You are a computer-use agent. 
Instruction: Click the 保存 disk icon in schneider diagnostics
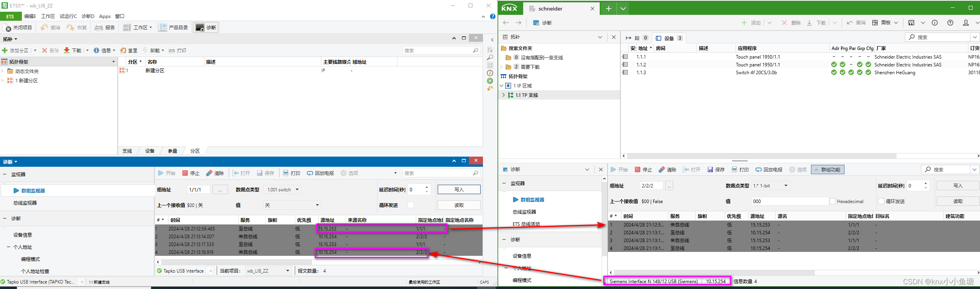point(710,169)
